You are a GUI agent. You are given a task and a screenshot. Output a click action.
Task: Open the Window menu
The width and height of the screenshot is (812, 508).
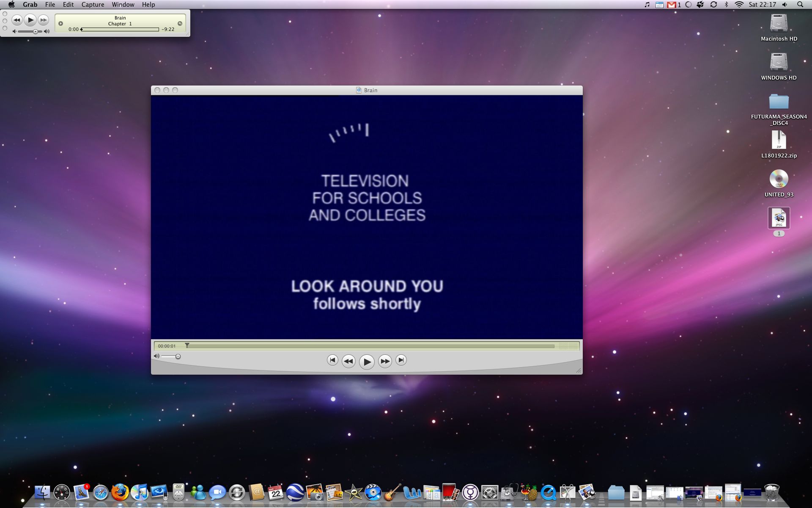[123, 5]
